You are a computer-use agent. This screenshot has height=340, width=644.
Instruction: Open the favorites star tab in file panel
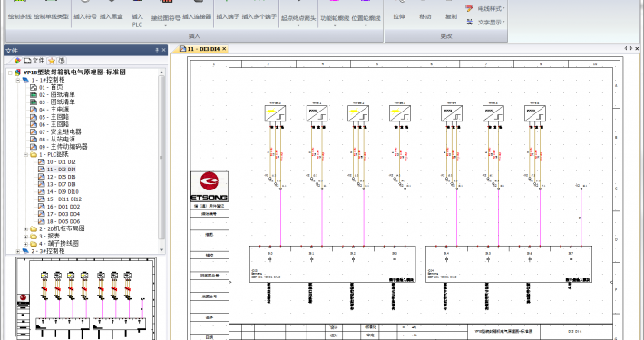point(52,61)
